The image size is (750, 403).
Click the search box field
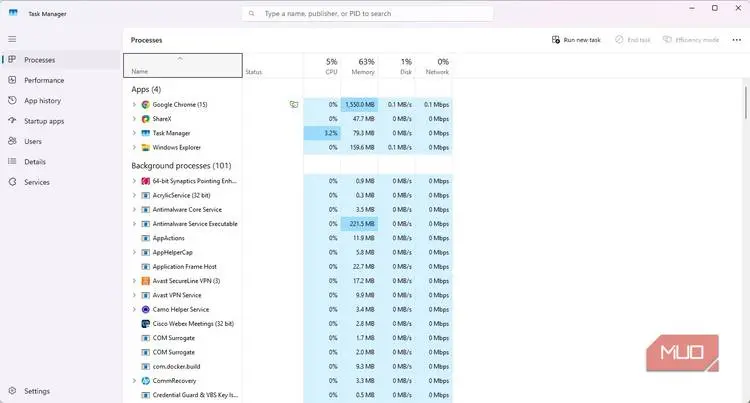pyautogui.click(x=367, y=13)
